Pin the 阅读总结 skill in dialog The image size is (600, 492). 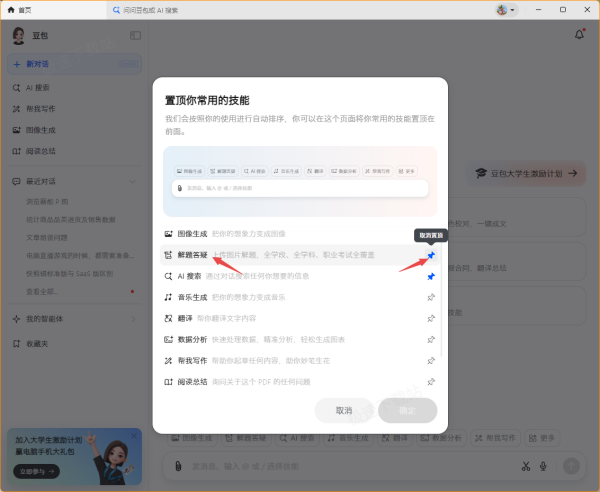431,381
